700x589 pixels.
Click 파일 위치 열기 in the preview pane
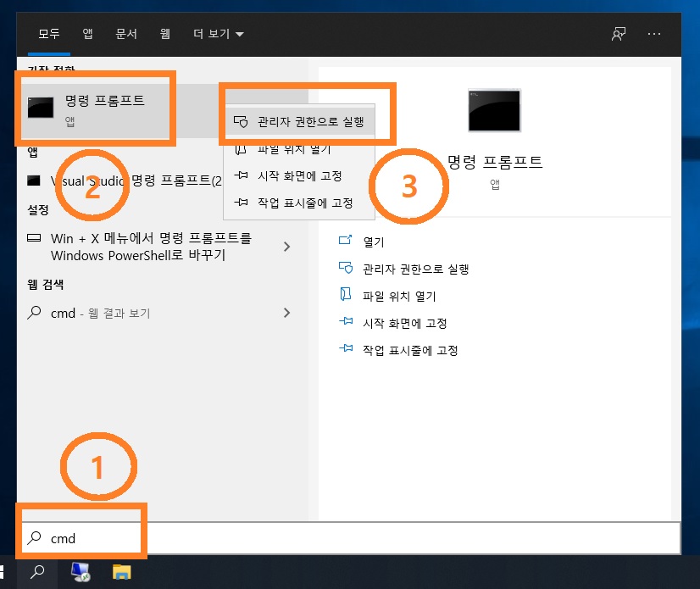pos(399,297)
